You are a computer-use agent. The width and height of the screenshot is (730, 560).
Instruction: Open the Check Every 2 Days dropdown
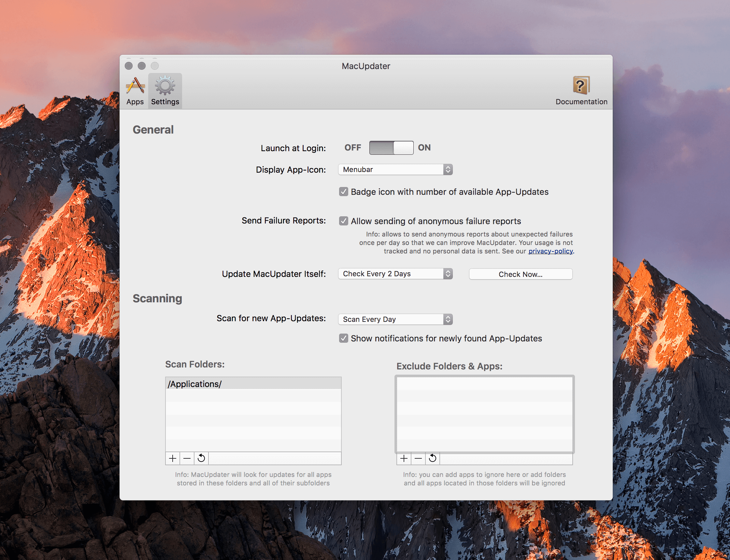pos(395,274)
